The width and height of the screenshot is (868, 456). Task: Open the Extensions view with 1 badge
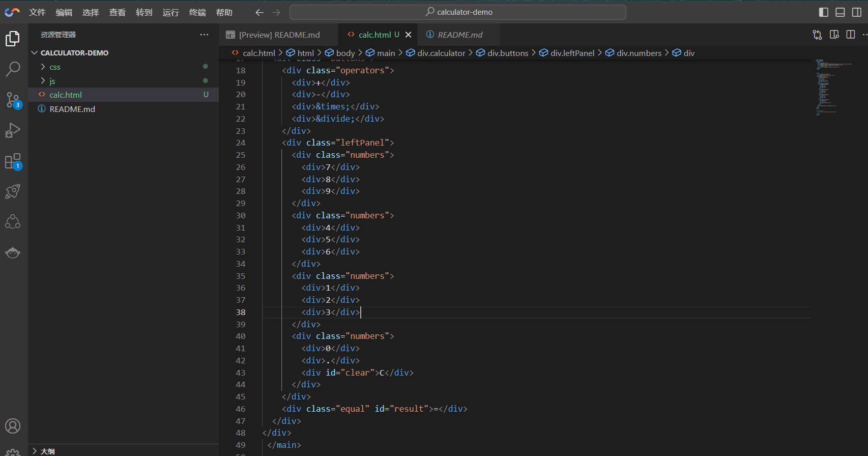[13, 161]
